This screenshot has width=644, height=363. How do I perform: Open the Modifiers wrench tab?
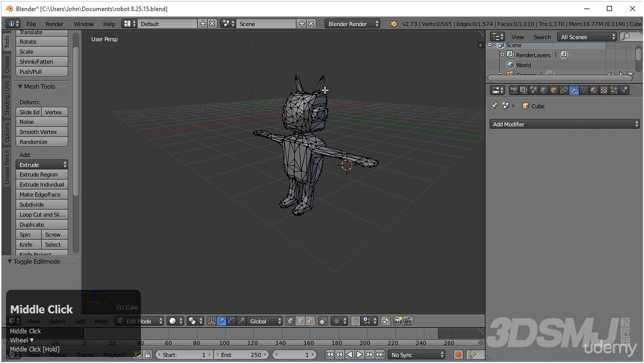coord(574,90)
